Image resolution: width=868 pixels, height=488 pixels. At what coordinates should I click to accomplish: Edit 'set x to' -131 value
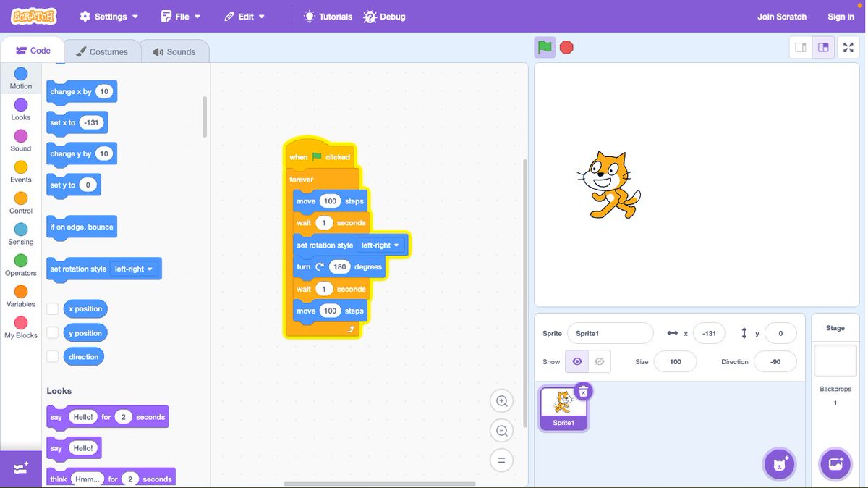(x=91, y=122)
